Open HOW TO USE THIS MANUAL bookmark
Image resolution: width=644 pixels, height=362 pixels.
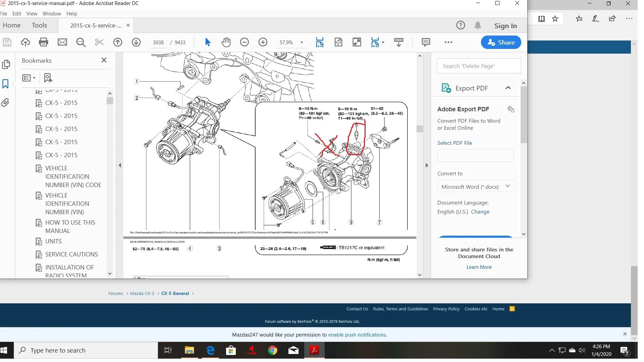(x=70, y=227)
